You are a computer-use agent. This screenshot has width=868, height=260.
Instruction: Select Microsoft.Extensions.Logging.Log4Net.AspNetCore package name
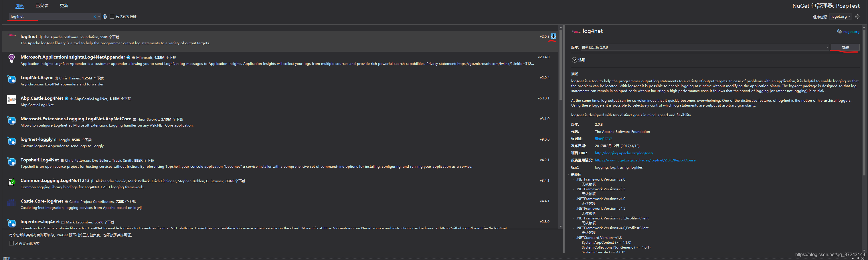click(x=76, y=119)
